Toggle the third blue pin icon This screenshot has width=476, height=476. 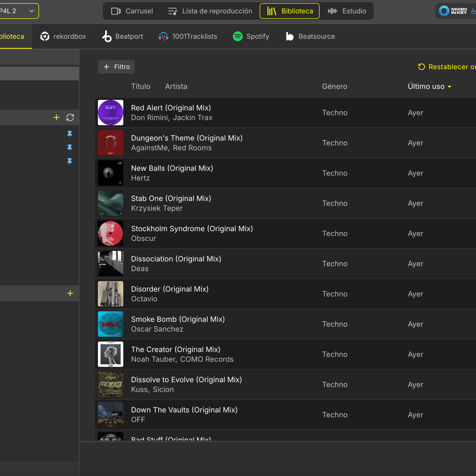click(x=70, y=161)
